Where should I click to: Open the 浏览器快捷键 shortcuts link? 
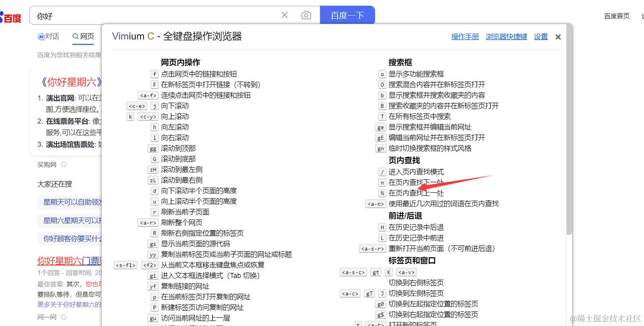coord(506,37)
